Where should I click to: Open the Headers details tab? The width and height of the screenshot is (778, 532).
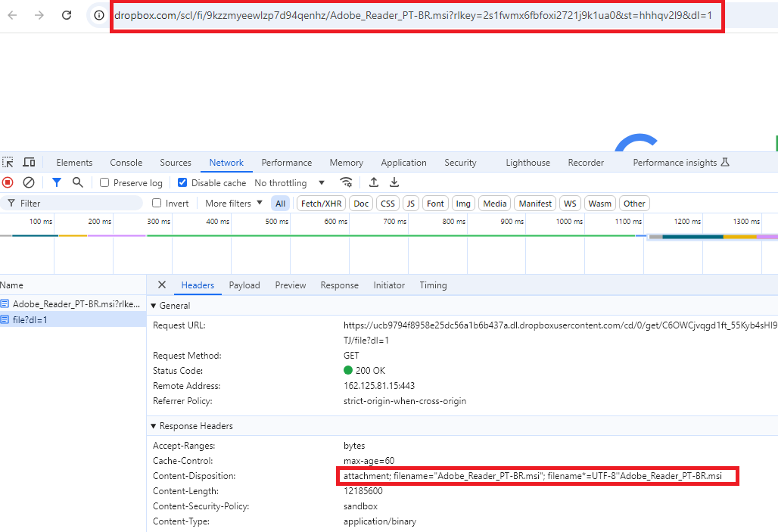pyautogui.click(x=198, y=285)
